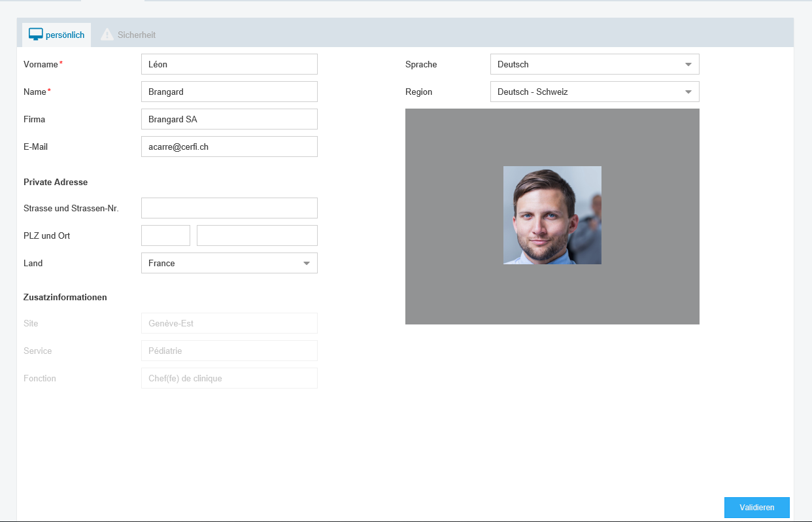
Task: Click the Site field showing Genève-Est
Action: tap(229, 323)
